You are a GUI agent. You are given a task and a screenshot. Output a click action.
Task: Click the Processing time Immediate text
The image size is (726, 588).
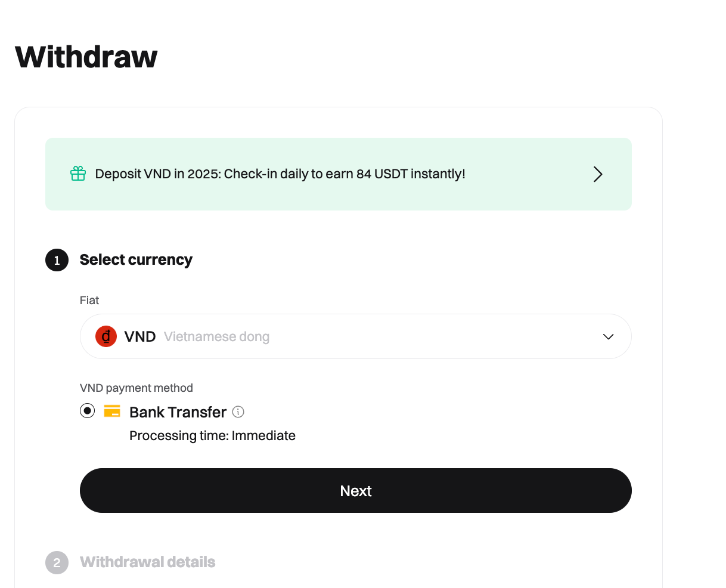click(x=212, y=435)
